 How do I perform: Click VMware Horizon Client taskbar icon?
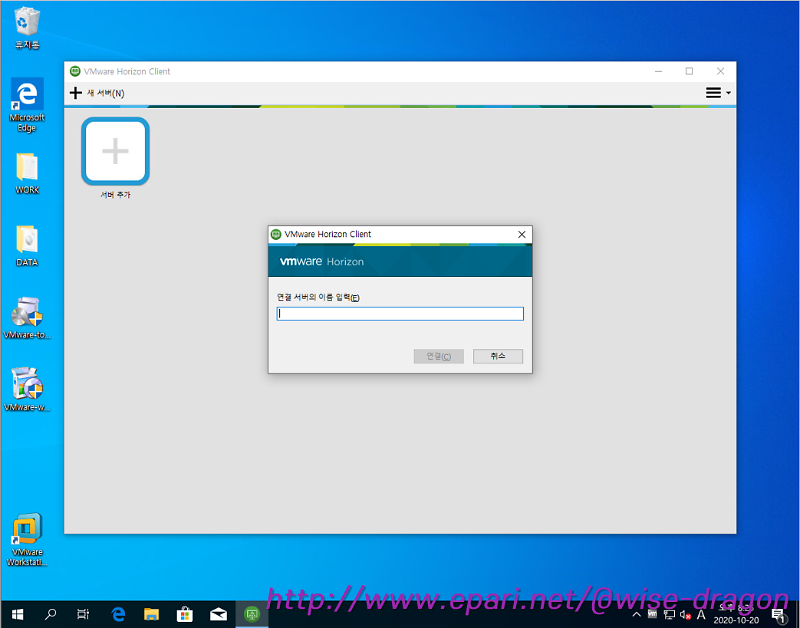[x=252, y=614]
